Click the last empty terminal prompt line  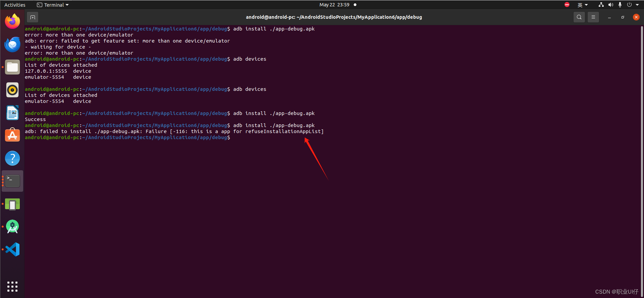(128, 137)
